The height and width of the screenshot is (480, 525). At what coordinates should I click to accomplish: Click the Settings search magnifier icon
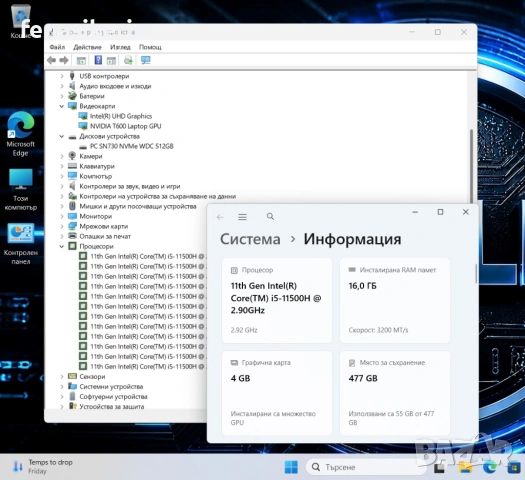pyautogui.click(x=270, y=217)
